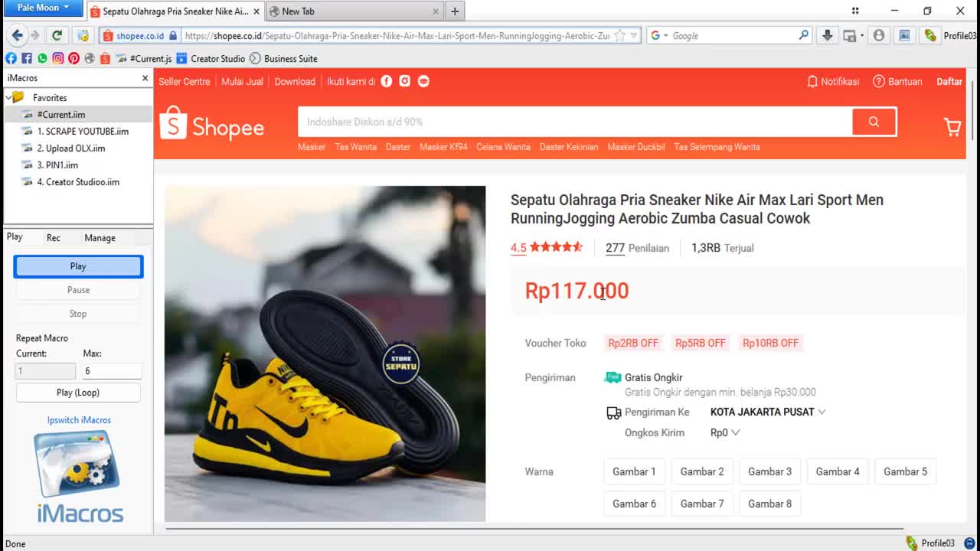980x551 pixels.
Task: Close the New Tab tab
Action: (x=436, y=11)
